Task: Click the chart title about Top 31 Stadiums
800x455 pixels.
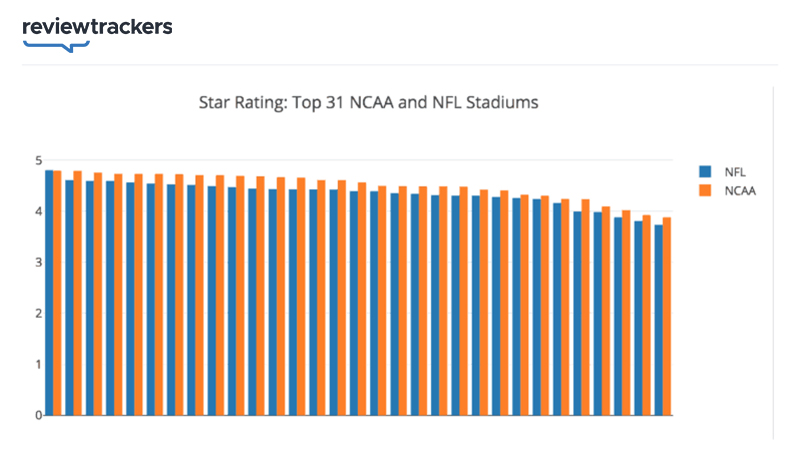Action: (x=370, y=103)
